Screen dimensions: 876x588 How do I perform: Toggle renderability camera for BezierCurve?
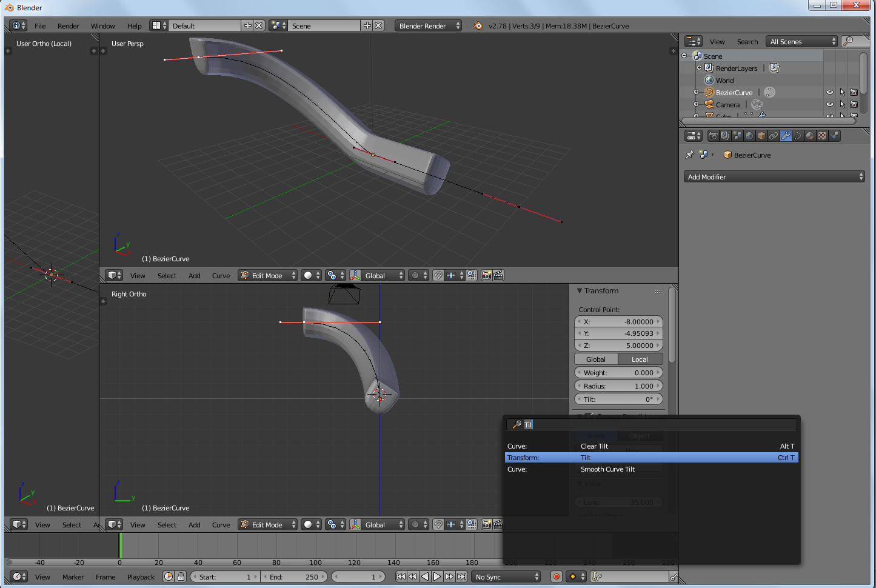click(x=854, y=92)
